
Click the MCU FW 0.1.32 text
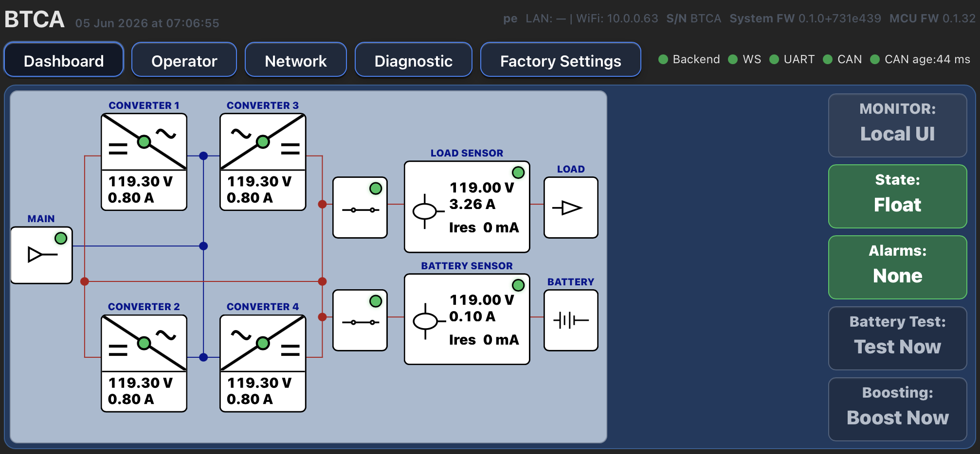[932, 18]
